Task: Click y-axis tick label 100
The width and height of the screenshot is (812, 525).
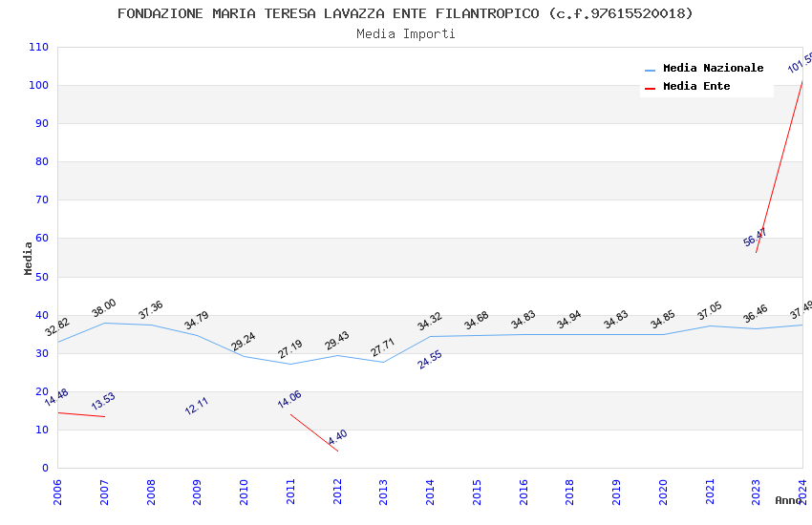Action: click(38, 85)
